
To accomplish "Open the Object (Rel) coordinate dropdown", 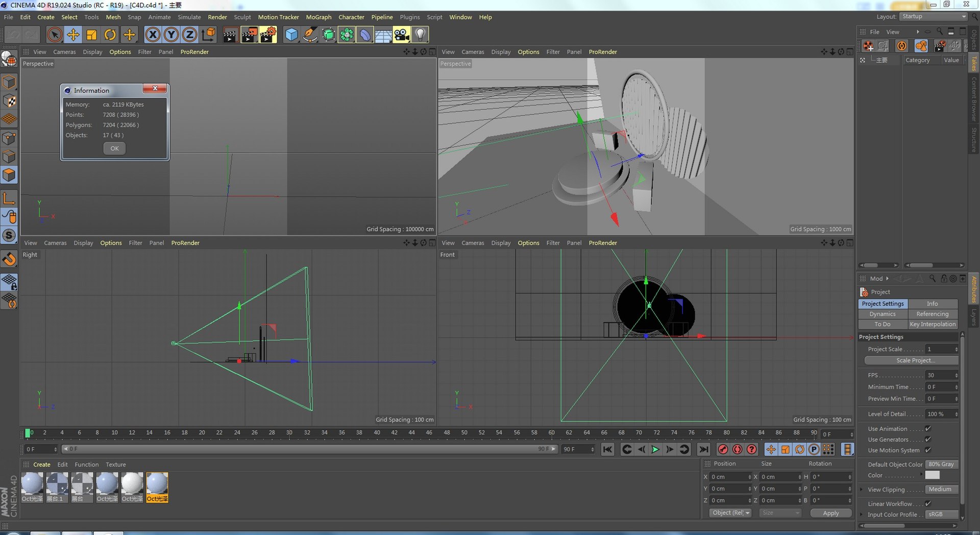I will click(730, 513).
